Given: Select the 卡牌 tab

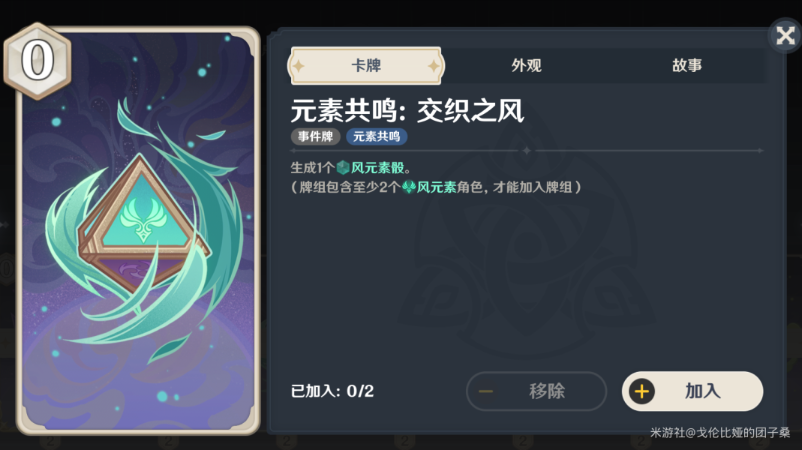Looking at the screenshot, I should click(366, 65).
